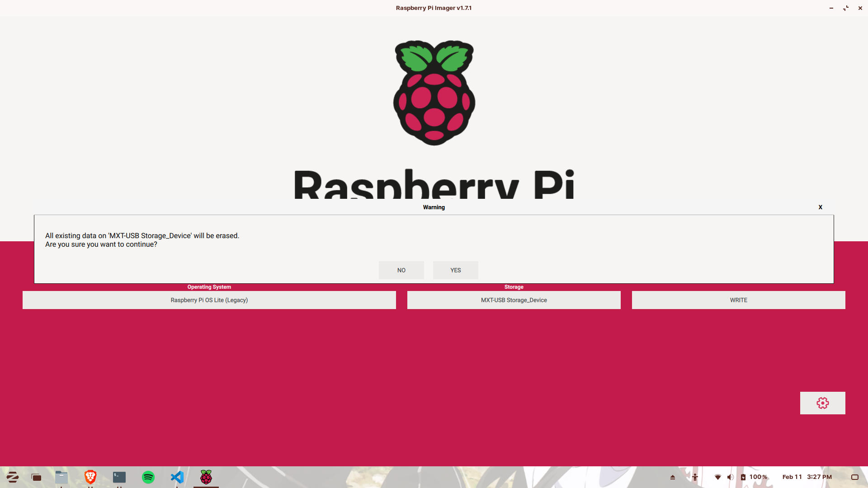Click the eject removable drives tray icon

pyautogui.click(x=673, y=477)
